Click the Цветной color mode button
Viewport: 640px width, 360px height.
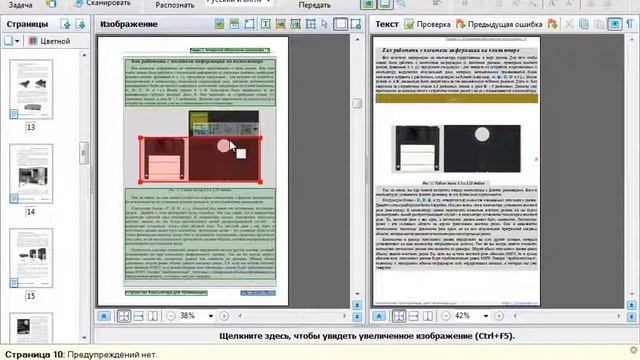point(50,41)
